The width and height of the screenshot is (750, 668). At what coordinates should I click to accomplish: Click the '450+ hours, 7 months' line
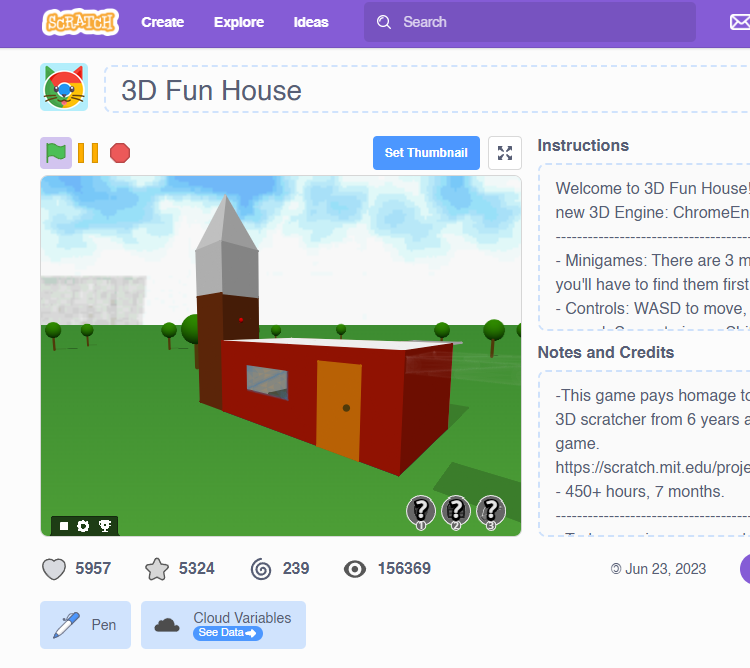[x=640, y=492]
